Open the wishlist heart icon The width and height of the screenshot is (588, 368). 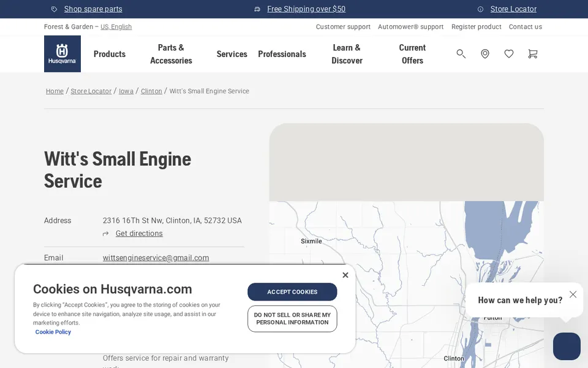509,54
